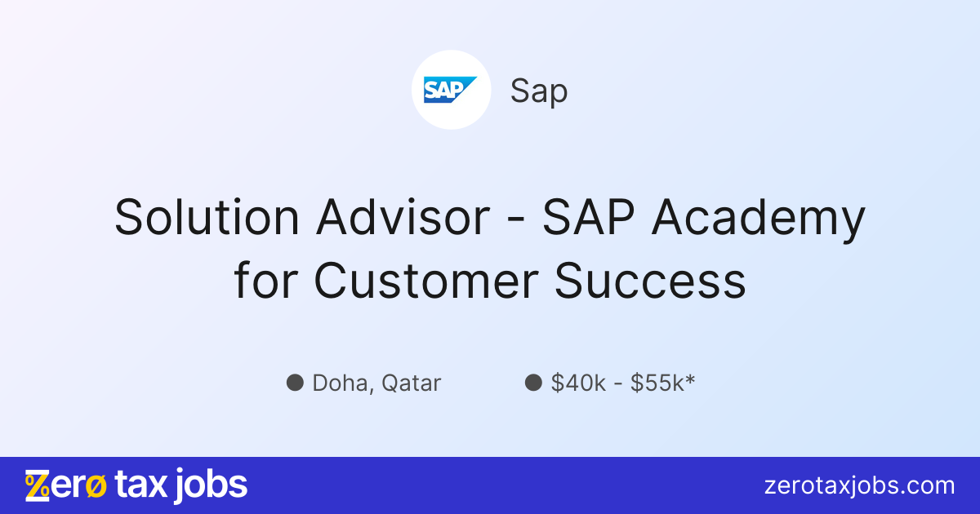Click the word "Solution" in the job title
This screenshot has height=514, width=980.
pos(207,218)
